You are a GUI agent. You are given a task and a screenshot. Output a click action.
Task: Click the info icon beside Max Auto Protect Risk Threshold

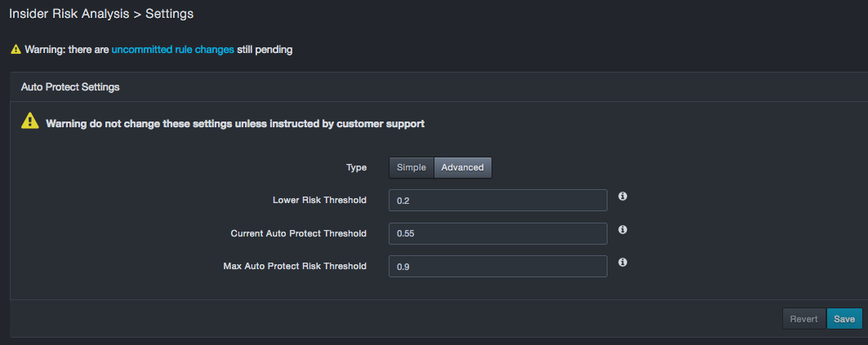(622, 263)
